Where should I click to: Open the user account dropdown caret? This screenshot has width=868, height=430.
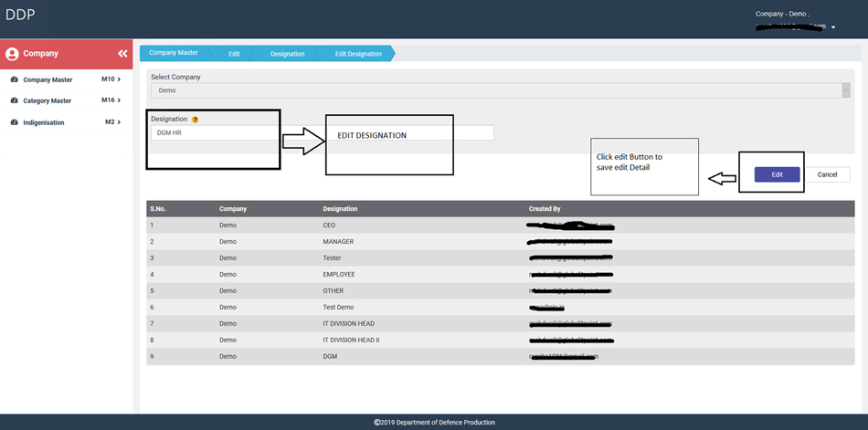point(832,27)
